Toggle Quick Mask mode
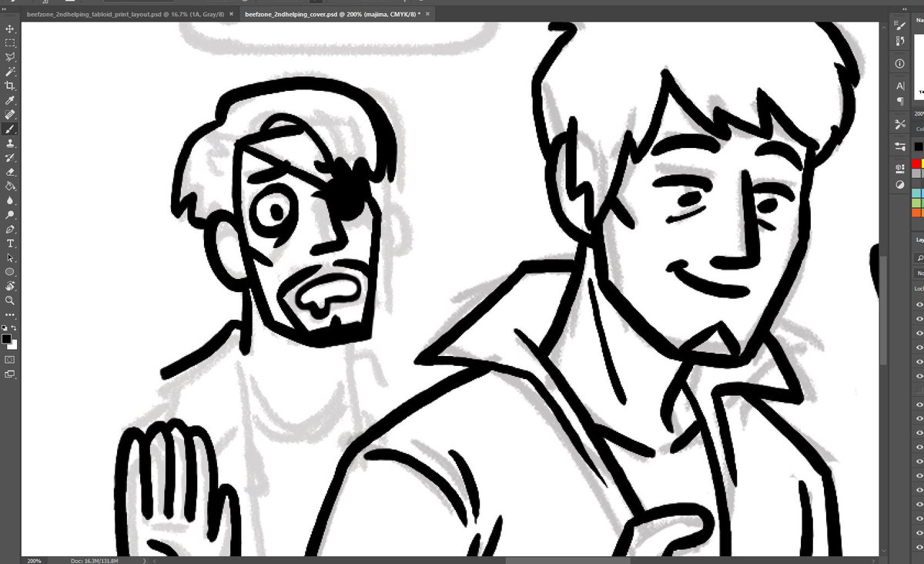This screenshot has width=924, height=564. [x=10, y=359]
